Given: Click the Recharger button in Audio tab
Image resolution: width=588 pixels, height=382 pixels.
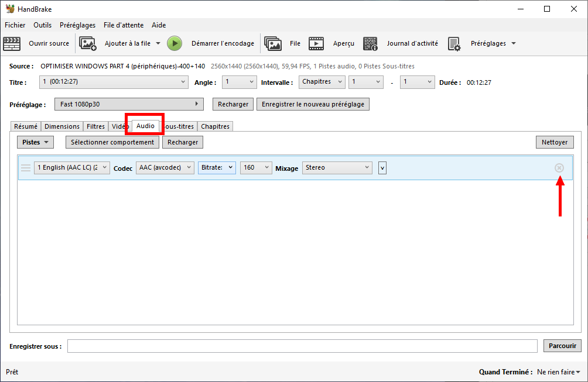Looking at the screenshot, I should click(x=183, y=142).
